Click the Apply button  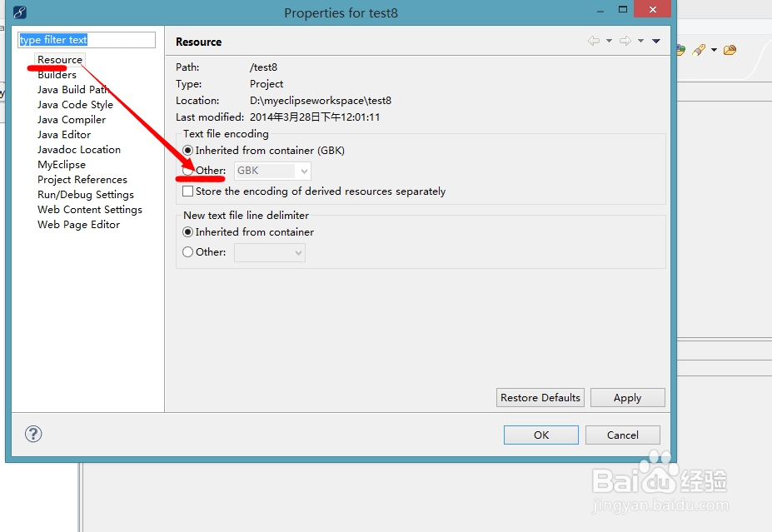[628, 398]
